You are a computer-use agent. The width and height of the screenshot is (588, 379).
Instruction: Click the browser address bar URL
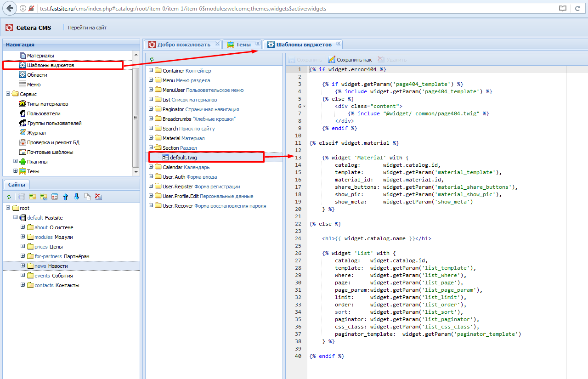coord(184,8)
